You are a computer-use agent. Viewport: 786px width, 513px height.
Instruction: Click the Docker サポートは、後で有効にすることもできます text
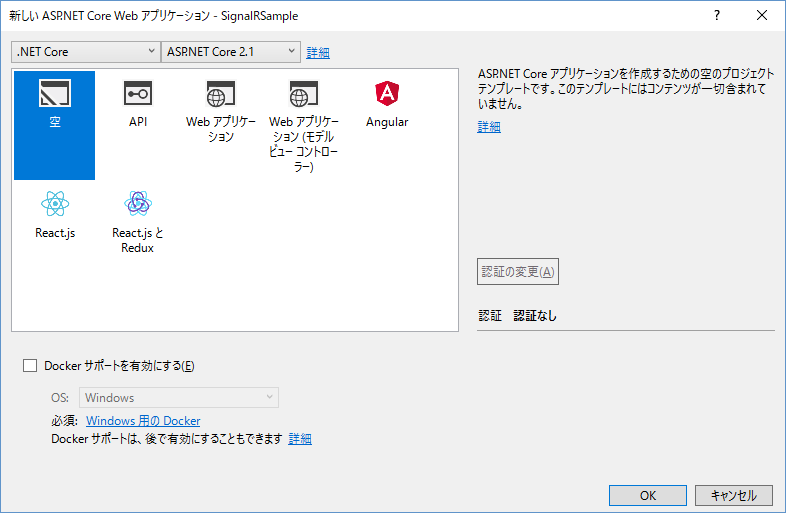tap(167, 439)
